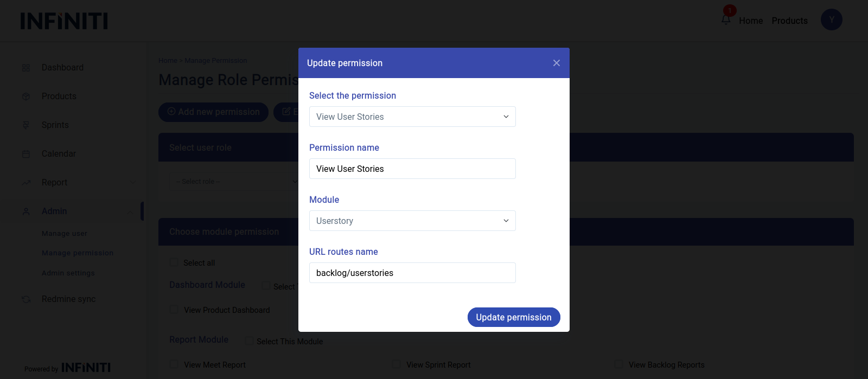Screen dimensions: 868x379
Task: Close the Update permission dialog
Action: (x=556, y=63)
